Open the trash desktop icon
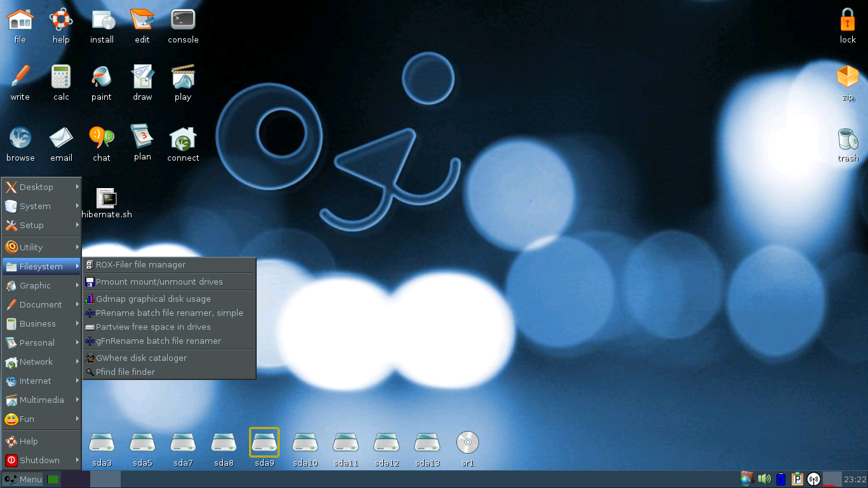868x488 pixels. [848, 139]
